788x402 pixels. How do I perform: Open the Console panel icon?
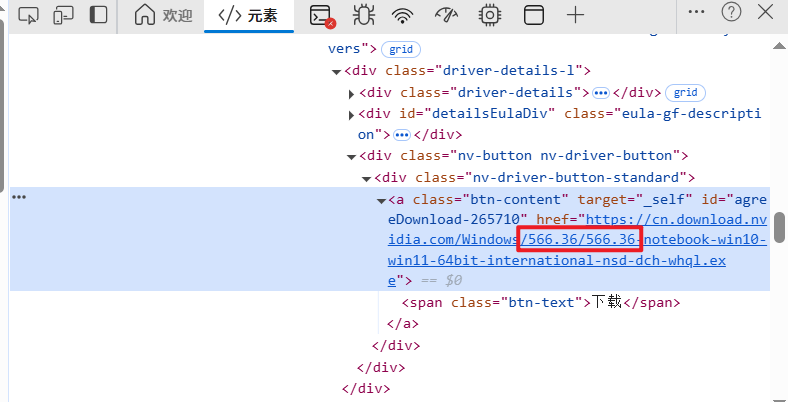coord(321,15)
